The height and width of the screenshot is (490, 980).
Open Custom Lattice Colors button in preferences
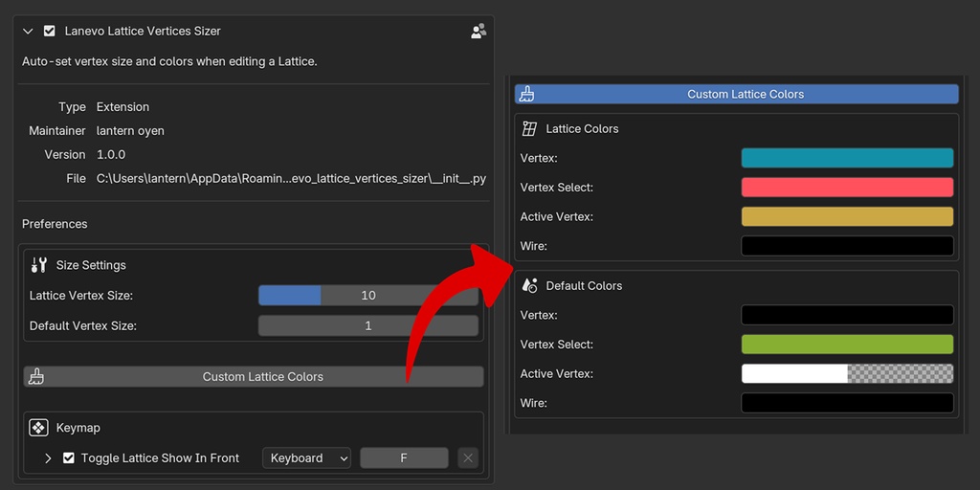tap(254, 377)
